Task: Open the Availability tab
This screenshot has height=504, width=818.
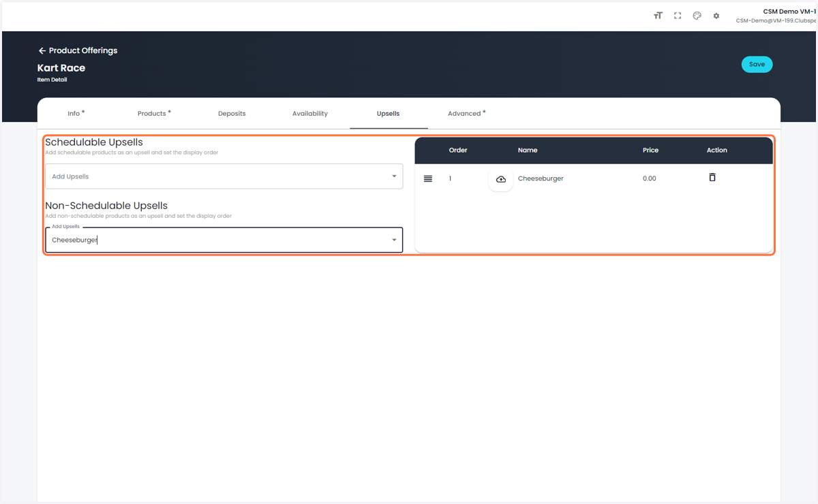Action: coord(310,114)
